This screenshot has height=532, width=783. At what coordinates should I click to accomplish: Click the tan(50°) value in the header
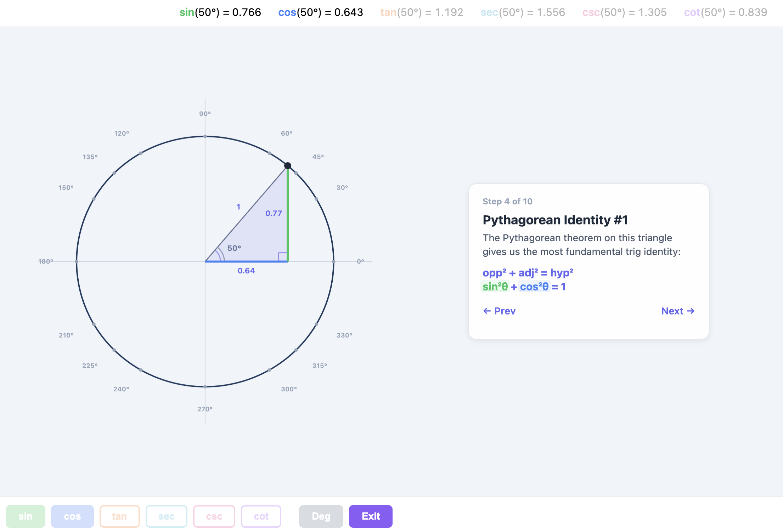coord(422,12)
